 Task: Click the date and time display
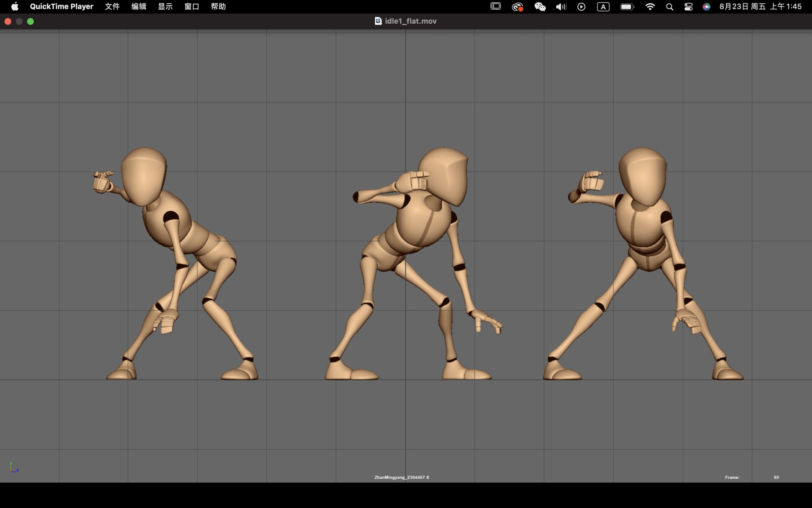click(x=760, y=6)
